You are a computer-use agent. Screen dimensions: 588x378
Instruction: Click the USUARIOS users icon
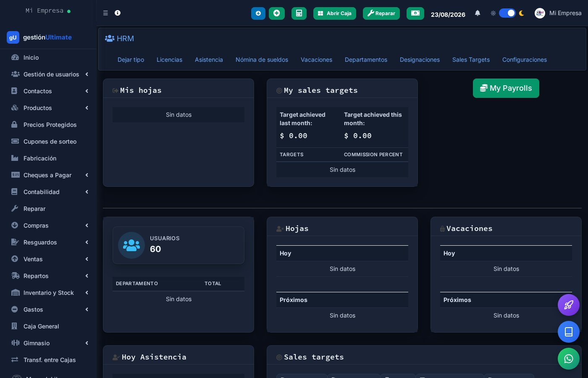point(131,245)
